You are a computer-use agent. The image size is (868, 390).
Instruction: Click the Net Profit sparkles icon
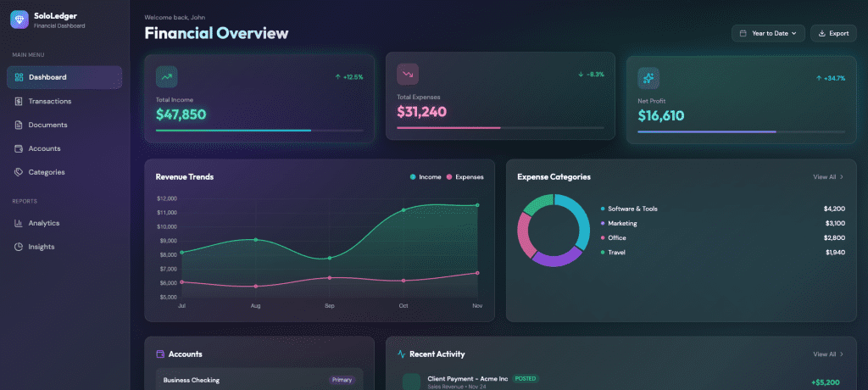tap(648, 78)
